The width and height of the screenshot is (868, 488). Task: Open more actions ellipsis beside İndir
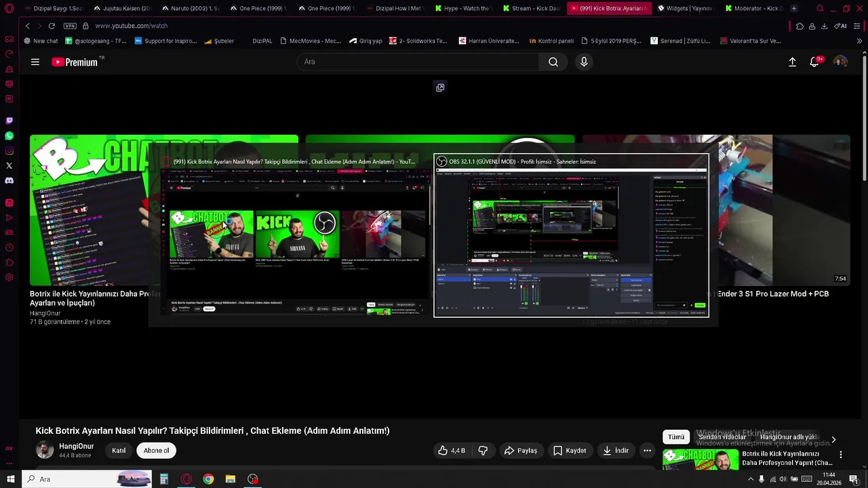click(647, 450)
